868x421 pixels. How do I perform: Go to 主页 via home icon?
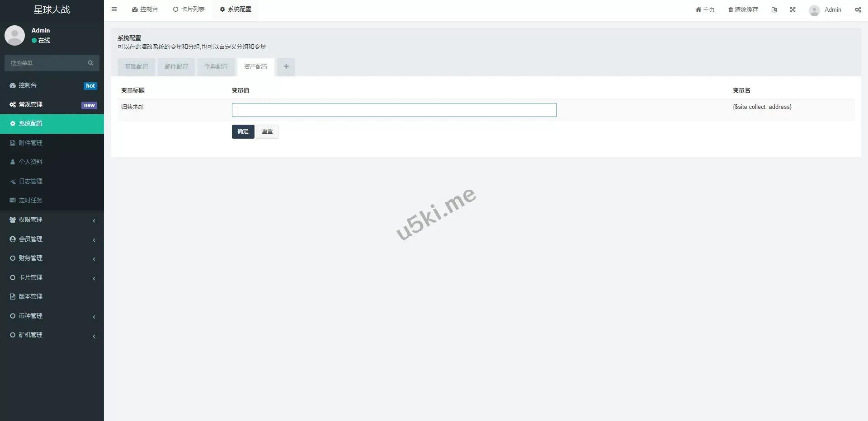(x=698, y=9)
